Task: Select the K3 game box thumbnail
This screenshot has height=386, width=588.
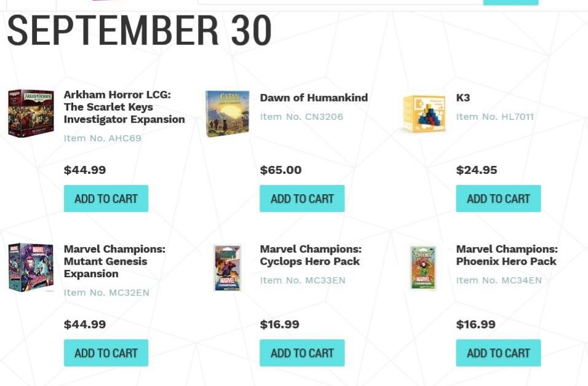Action: (424, 114)
